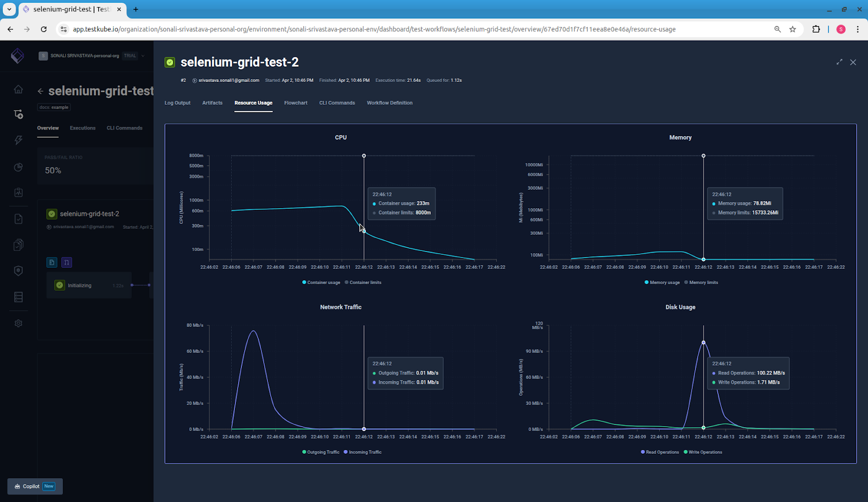868x502 pixels.
Task: Click the browser address bar URL
Action: (374, 29)
